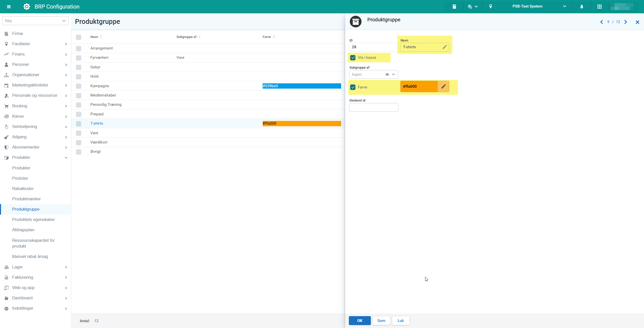Click the Organisationer hierarchy icon

[7, 75]
